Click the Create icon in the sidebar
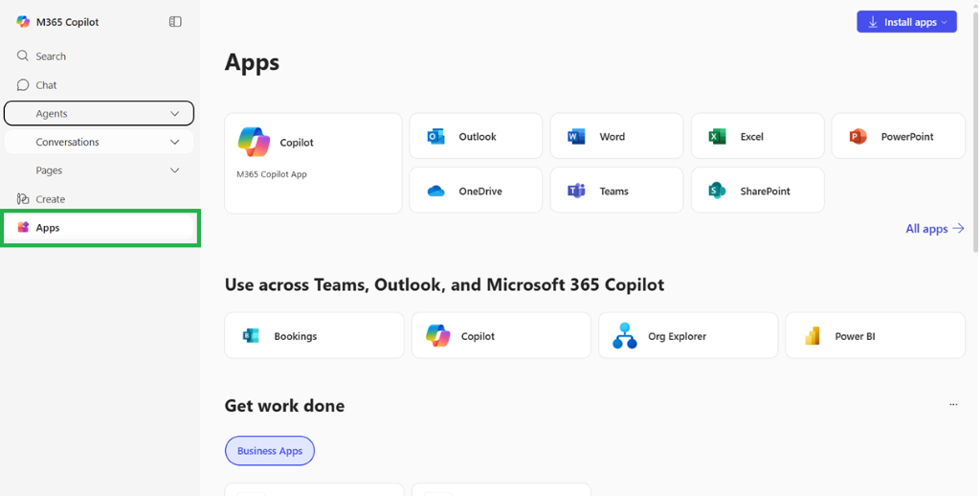The image size is (980, 496). pyautogui.click(x=23, y=199)
